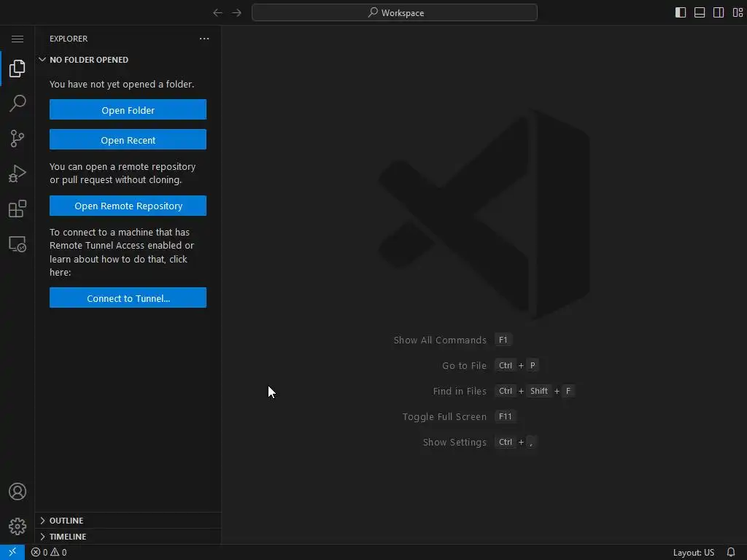The height and width of the screenshot is (560, 747).
Task: Toggle the secondary side bar
Action: pyautogui.click(x=719, y=13)
